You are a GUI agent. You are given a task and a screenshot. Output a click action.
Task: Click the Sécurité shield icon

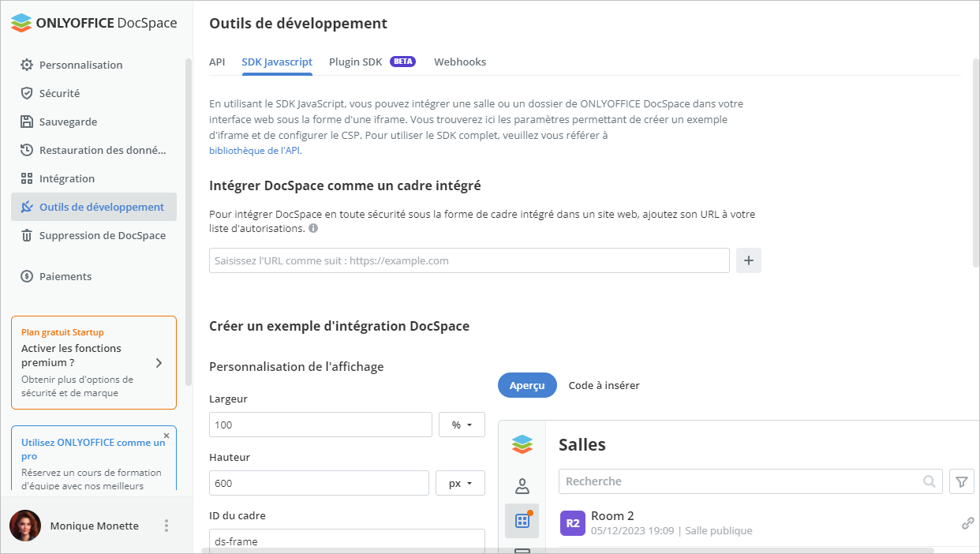tap(27, 93)
